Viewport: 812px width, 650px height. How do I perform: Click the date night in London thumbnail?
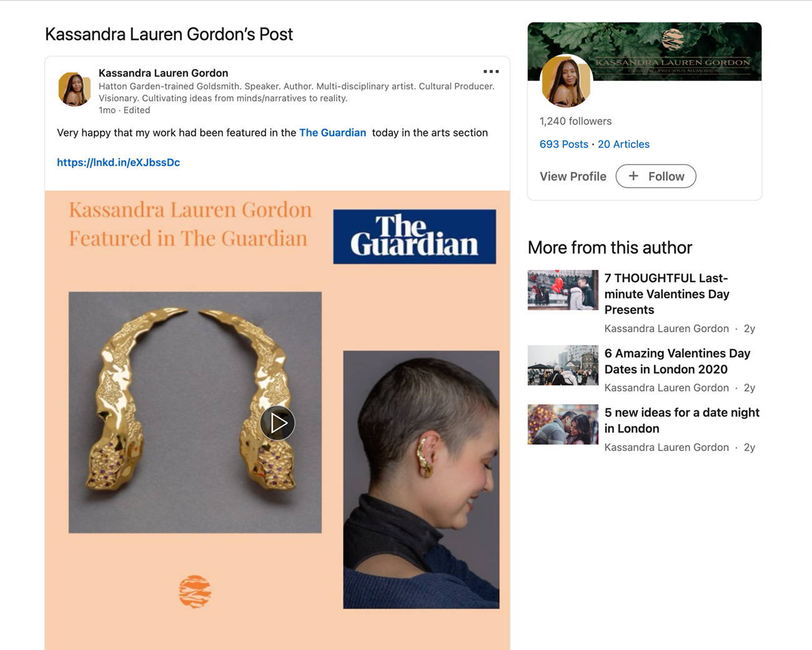pyautogui.click(x=563, y=424)
